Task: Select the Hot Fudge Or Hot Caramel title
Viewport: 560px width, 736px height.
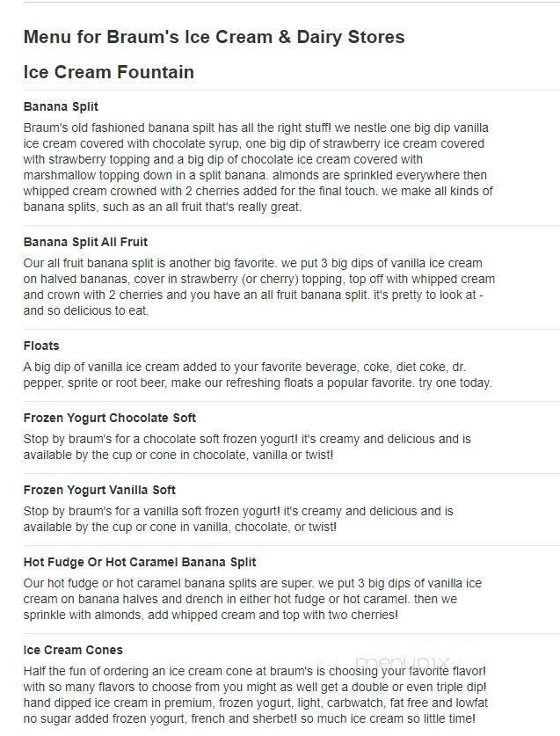Action: click(140, 562)
